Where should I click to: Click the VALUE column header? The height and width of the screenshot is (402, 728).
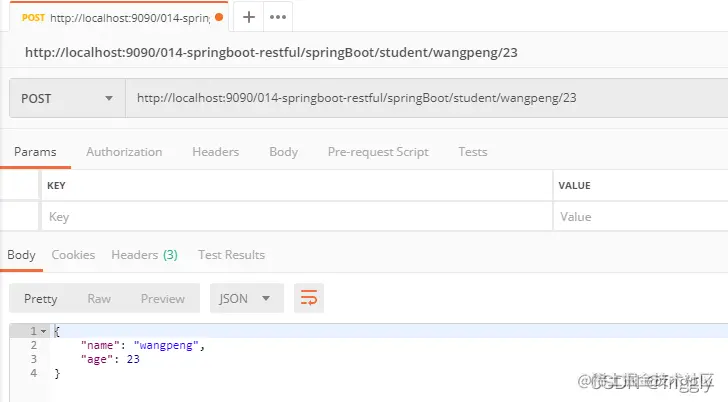[x=574, y=185]
